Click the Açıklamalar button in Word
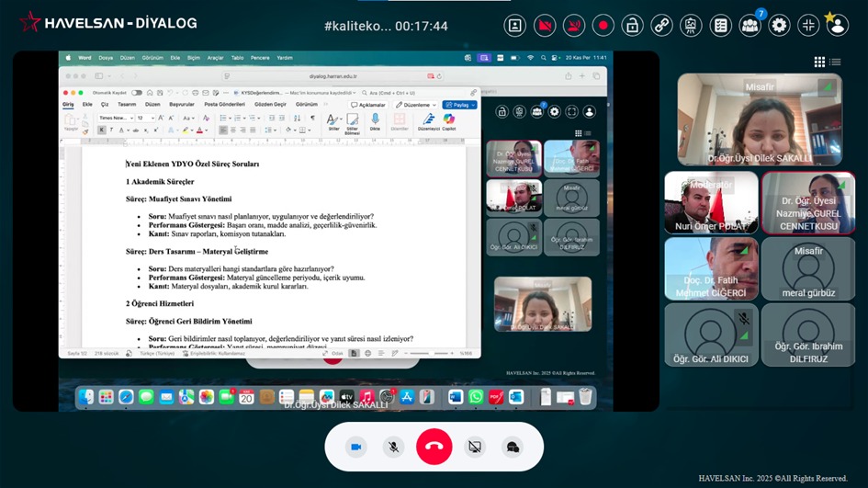The image size is (868, 488). 368,105
